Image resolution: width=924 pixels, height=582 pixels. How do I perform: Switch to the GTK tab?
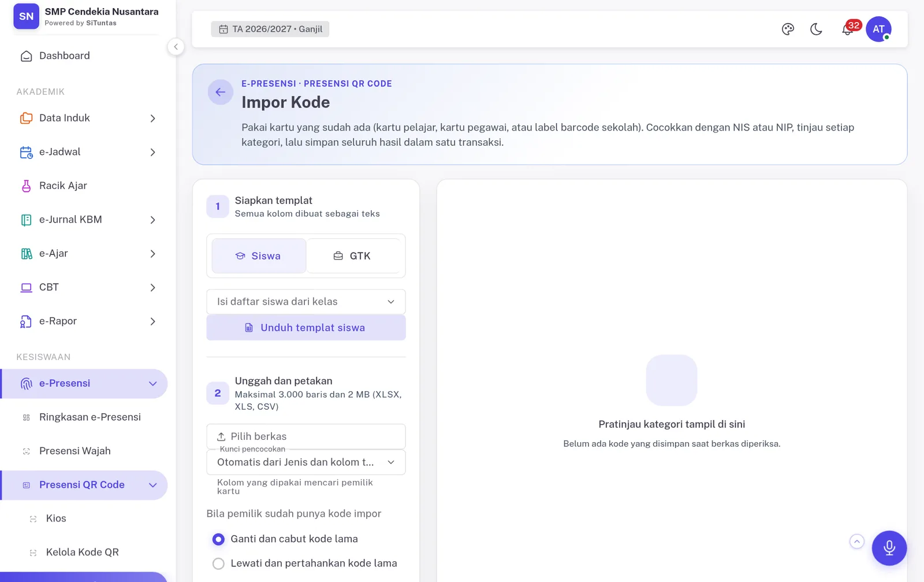pos(353,256)
